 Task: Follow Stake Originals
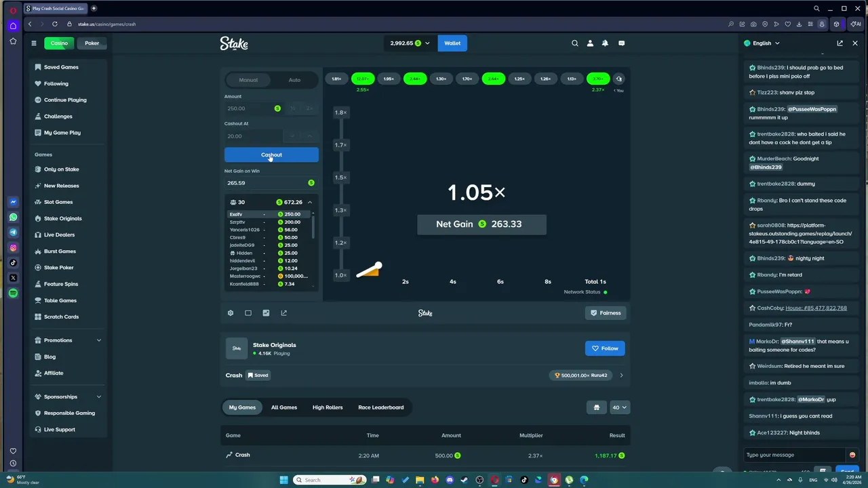pos(605,348)
